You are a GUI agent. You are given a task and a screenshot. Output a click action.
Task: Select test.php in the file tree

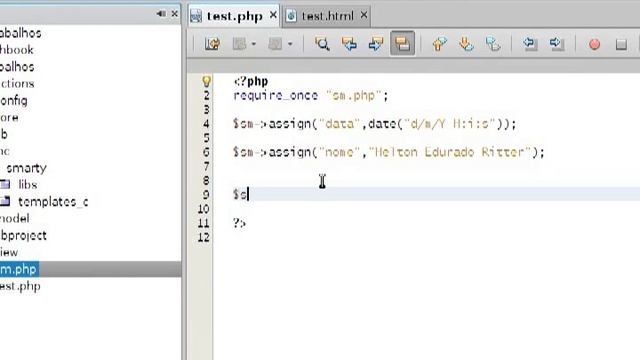click(x=20, y=286)
